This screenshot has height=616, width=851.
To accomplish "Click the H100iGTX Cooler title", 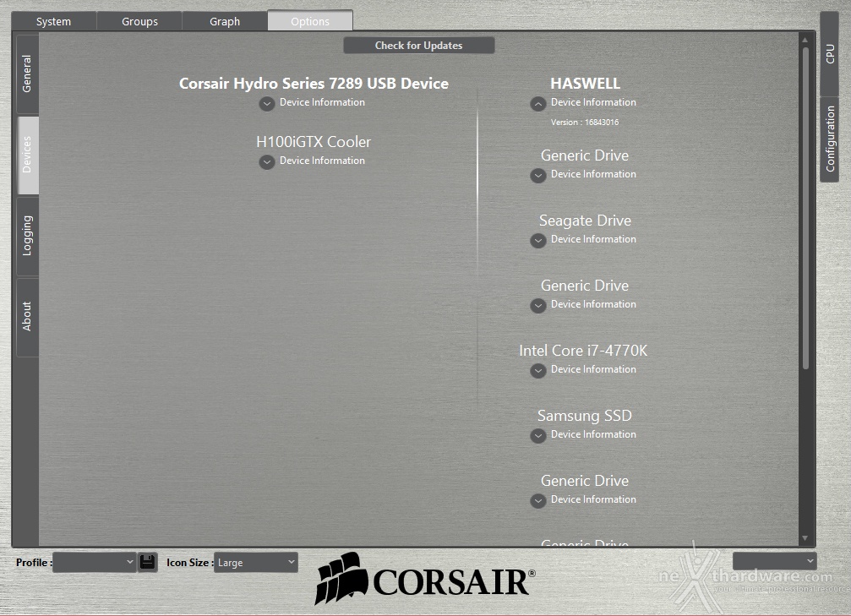I will coord(314,142).
